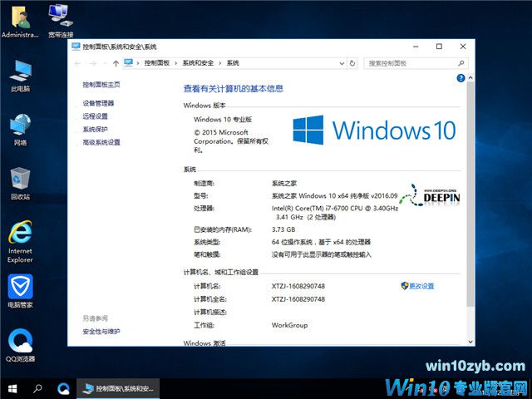This screenshot has height=399, width=532.
Task: Click the 系统之家 manufacturer value
Action: 284,184
